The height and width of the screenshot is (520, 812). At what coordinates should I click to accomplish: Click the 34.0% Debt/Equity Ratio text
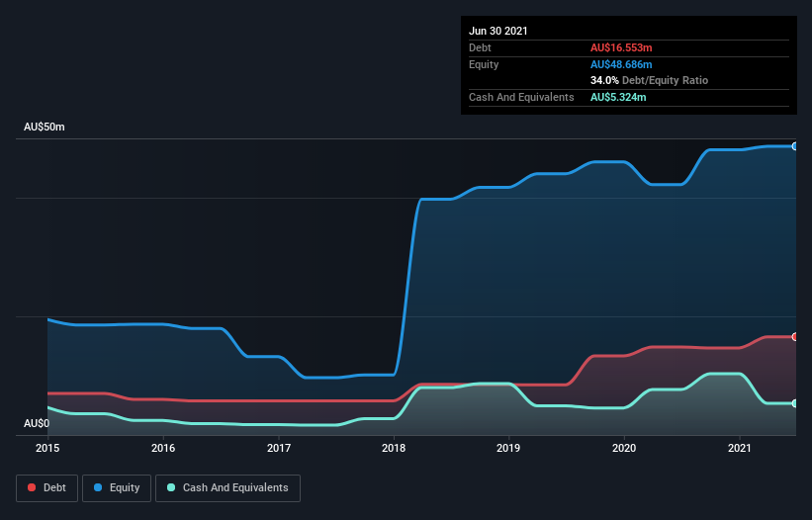(649, 81)
